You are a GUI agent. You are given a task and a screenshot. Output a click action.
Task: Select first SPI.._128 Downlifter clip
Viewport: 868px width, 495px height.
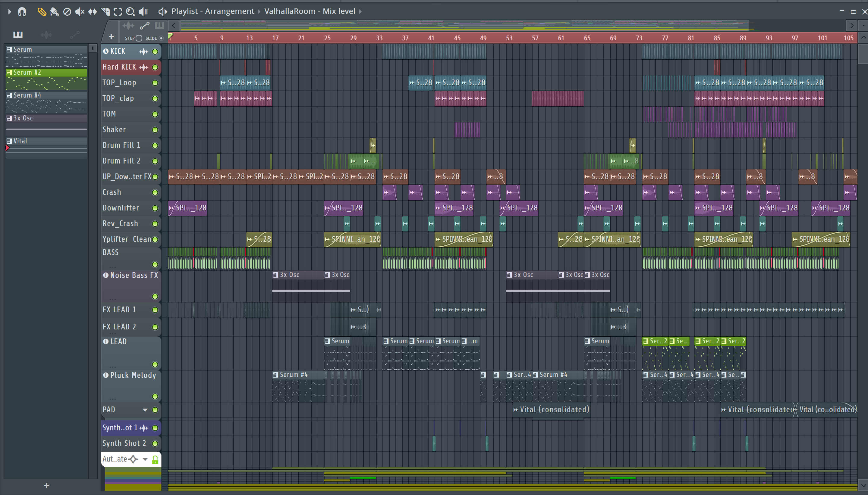[x=187, y=208]
